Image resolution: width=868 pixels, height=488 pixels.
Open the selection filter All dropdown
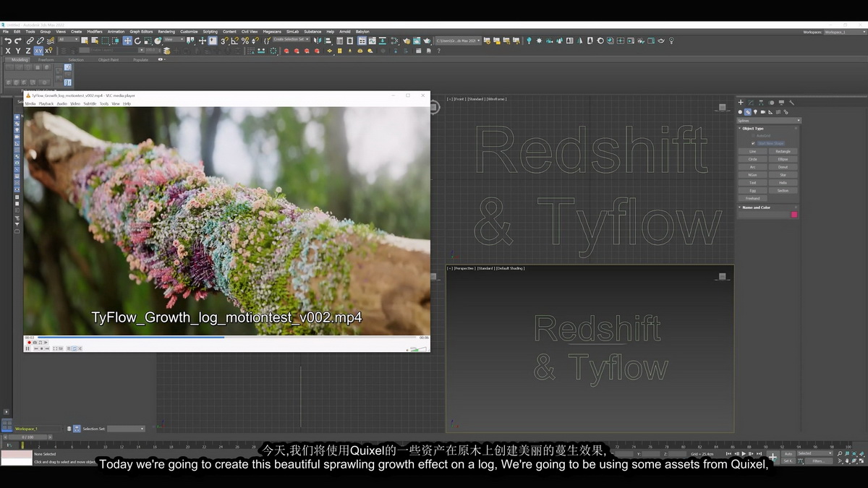(x=69, y=39)
